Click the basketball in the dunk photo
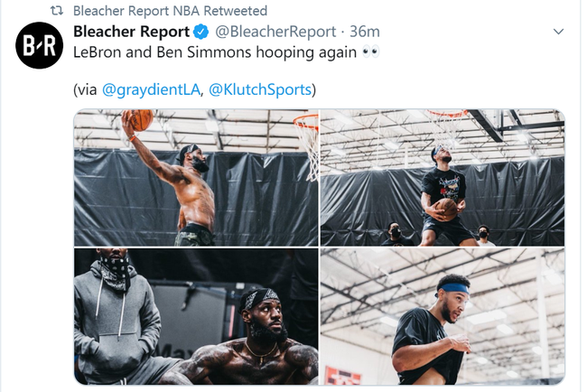 click(137, 121)
